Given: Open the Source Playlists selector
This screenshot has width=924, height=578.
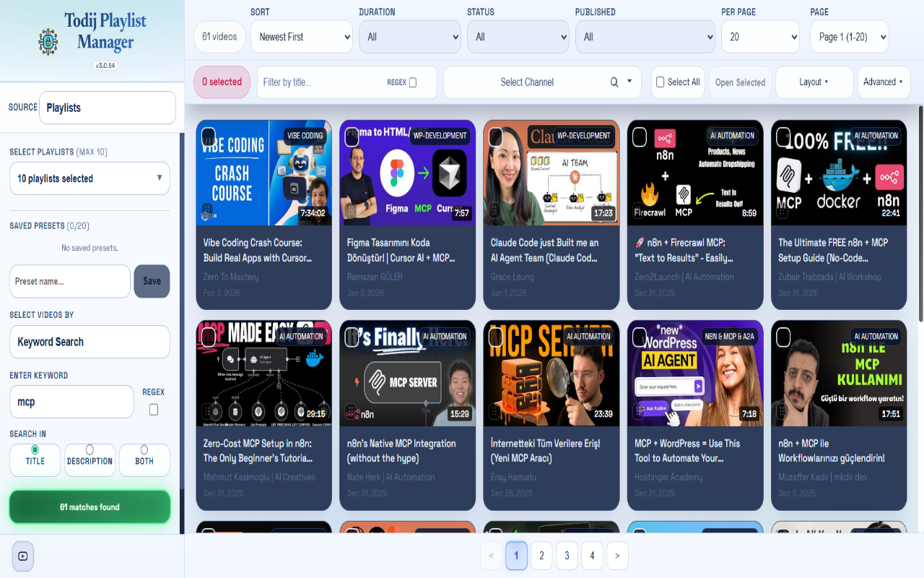Looking at the screenshot, I should [108, 108].
